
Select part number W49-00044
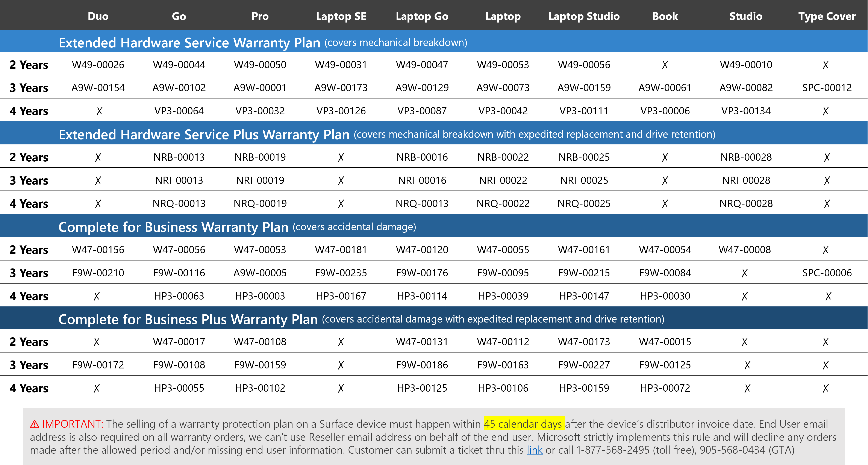(179, 65)
